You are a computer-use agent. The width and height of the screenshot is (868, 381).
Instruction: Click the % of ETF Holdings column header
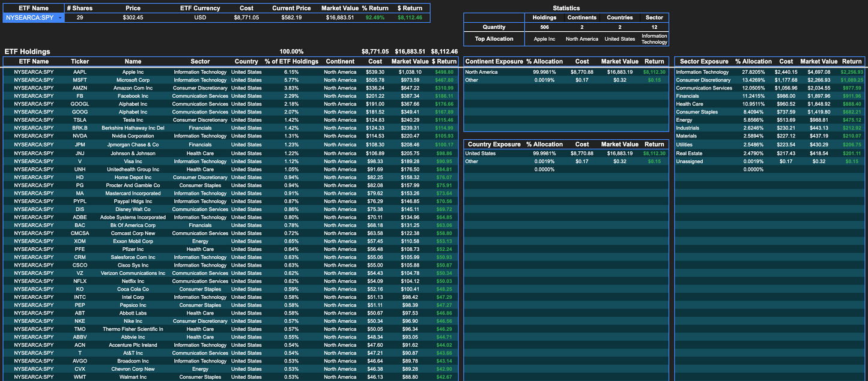291,61
